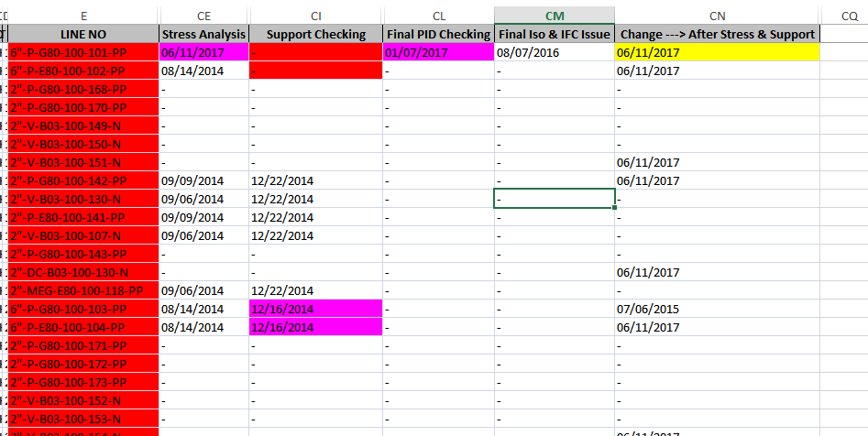Click the 07/06/2015 date cell

click(718, 309)
